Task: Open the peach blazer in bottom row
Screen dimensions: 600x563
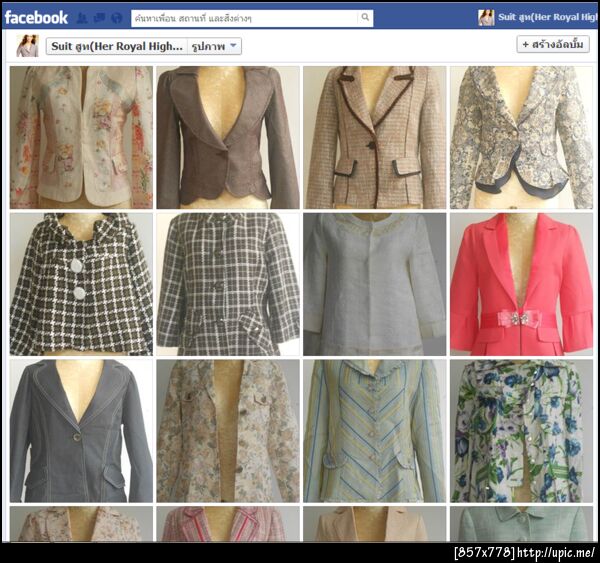Action: pyautogui.click(x=375, y=524)
